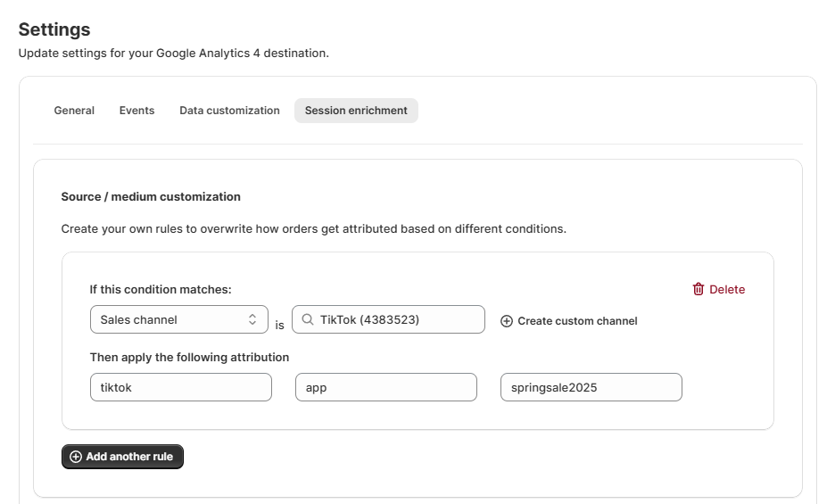Open the Events tab

coord(136,111)
